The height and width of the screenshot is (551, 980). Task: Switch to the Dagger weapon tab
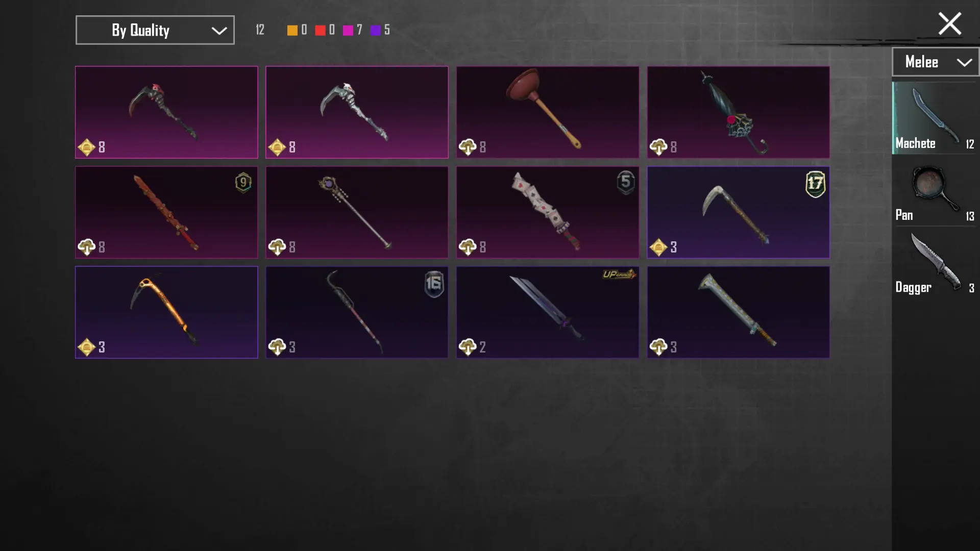point(935,265)
